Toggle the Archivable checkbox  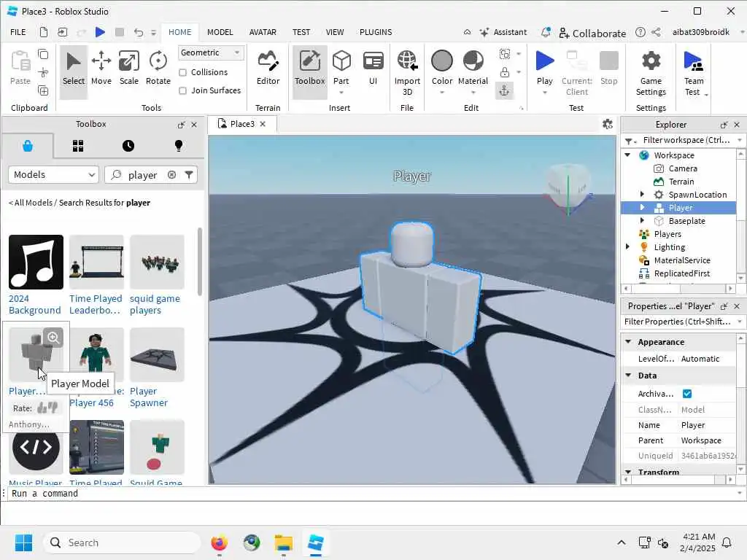(x=687, y=393)
